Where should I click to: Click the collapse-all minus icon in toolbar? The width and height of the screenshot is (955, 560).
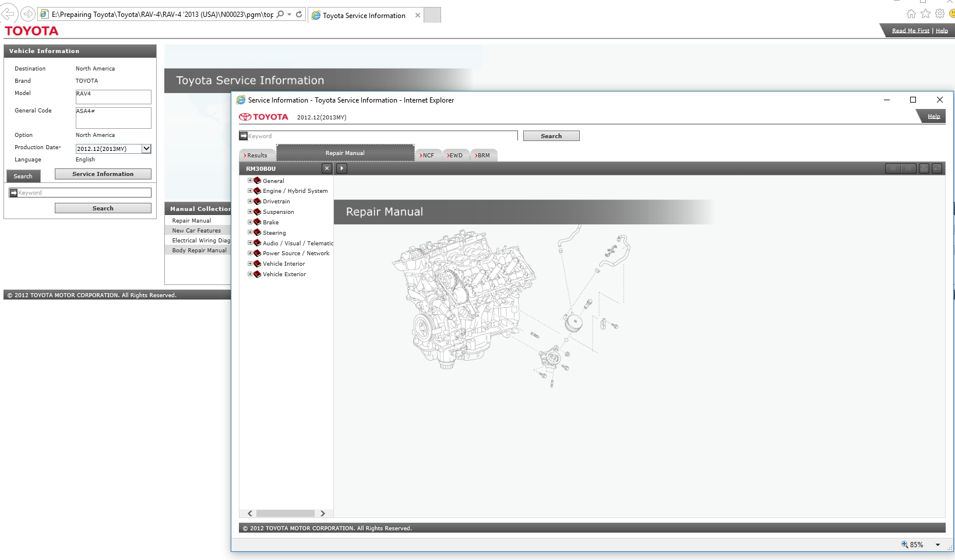pos(908,168)
